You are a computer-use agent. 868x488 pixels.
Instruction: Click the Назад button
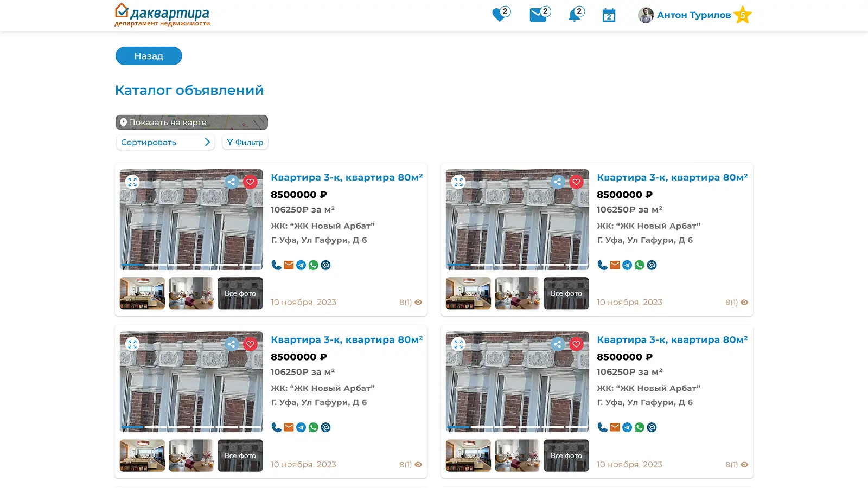pyautogui.click(x=149, y=56)
